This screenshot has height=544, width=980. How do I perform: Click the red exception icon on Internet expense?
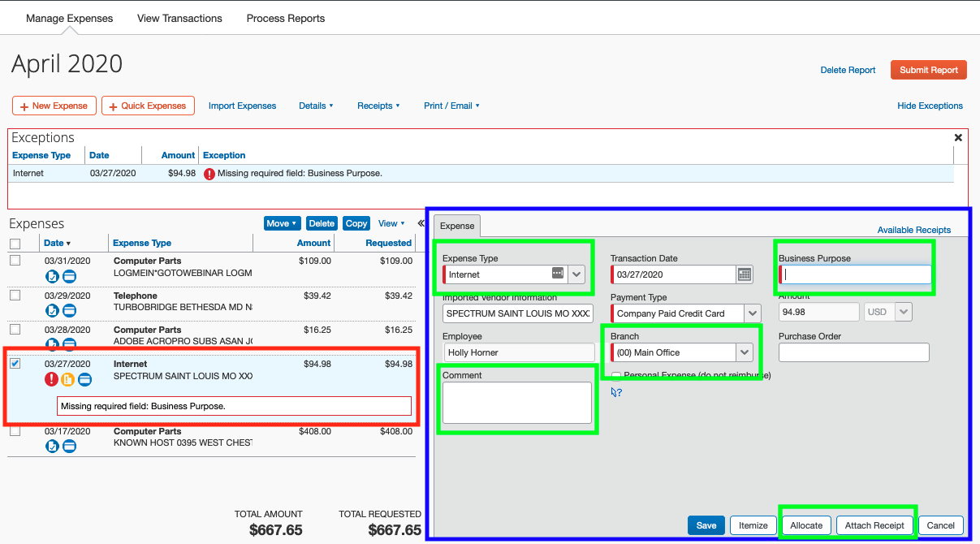[x=52, y=379]
